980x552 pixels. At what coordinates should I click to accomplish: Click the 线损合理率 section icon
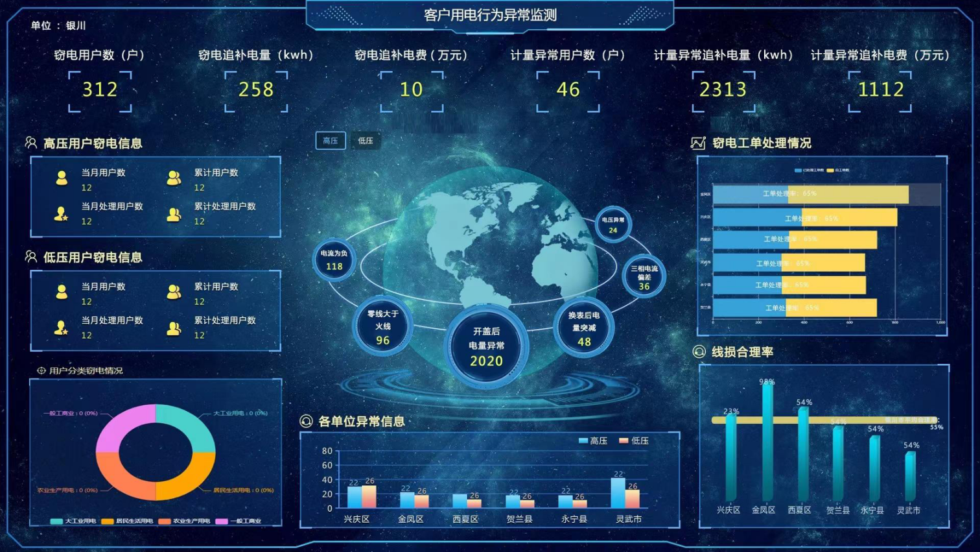[x=699, y=352]
